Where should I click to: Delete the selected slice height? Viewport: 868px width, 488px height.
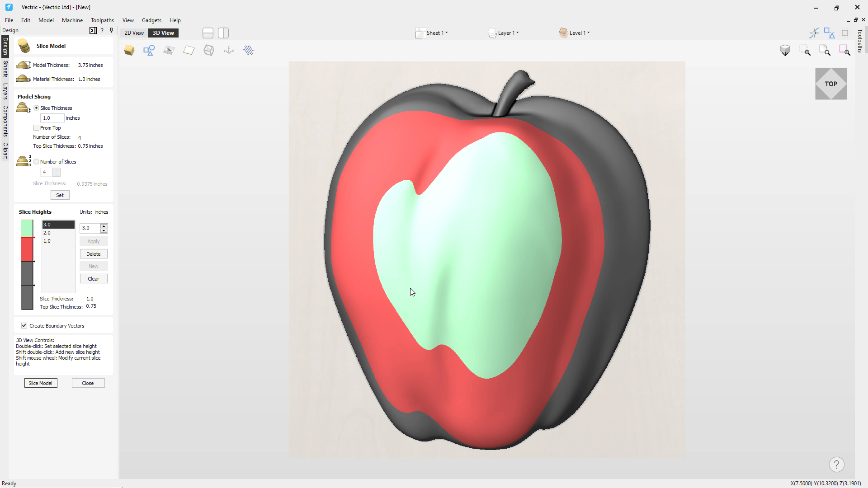pos(94,254)
